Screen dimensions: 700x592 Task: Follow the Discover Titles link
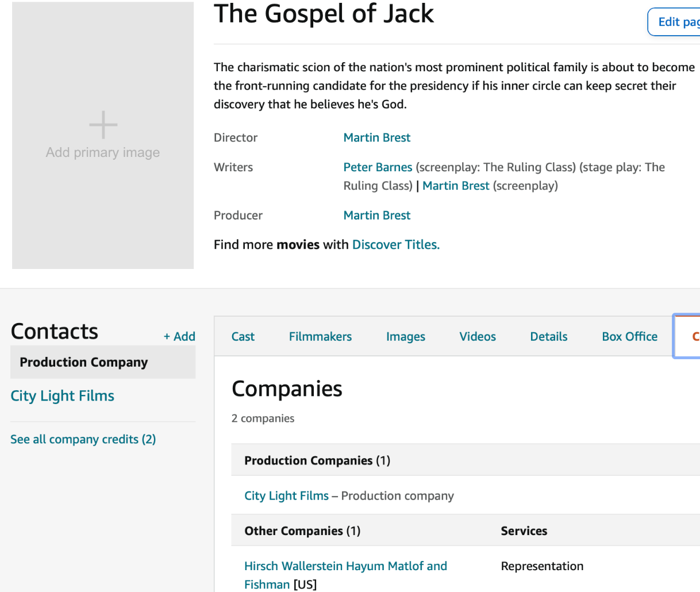click(396, 245)
